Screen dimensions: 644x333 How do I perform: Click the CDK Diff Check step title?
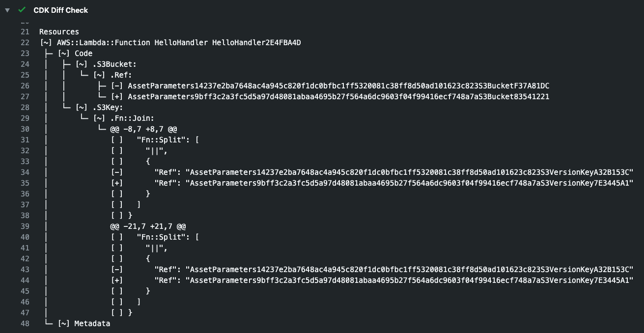pyautogui.click(x=60, y=10)
